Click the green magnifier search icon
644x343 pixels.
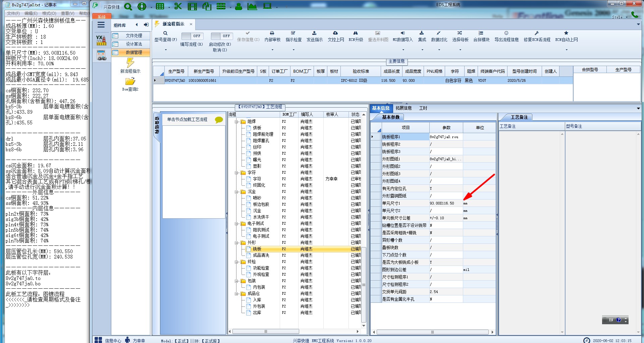coord(128,6)
